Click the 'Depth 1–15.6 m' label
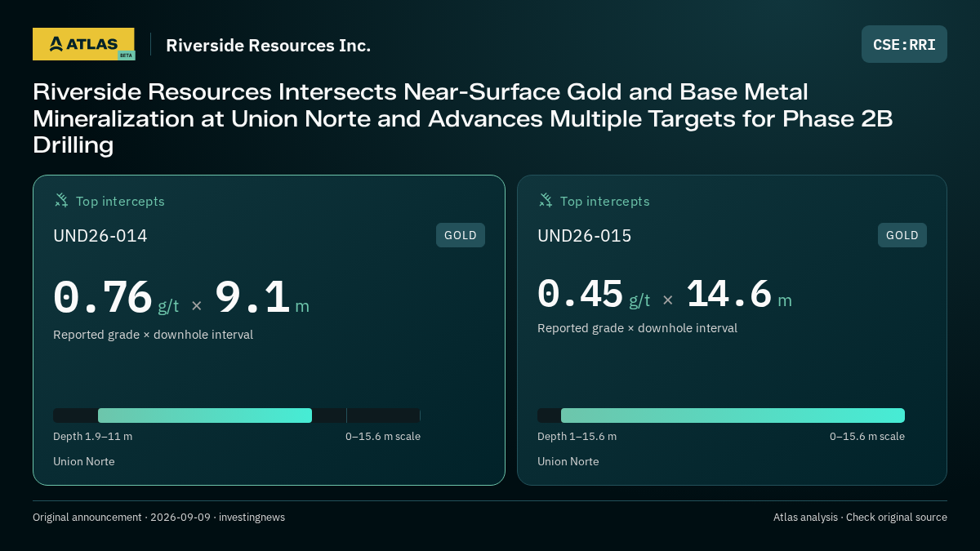 (x=577, y=436)
